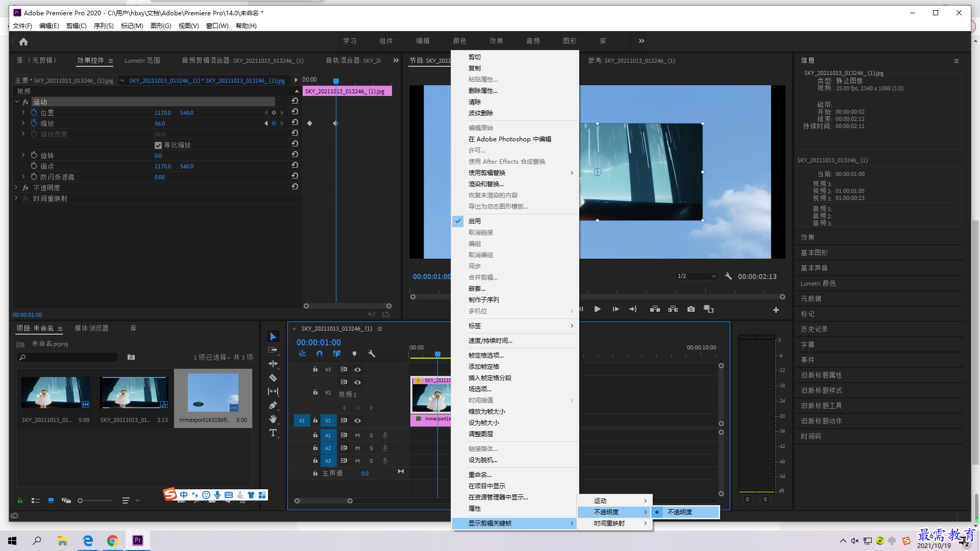Switch project panel to icon view
Image resolution: width=980 pixels, height=551 pixels.
[x=51, y=500]
